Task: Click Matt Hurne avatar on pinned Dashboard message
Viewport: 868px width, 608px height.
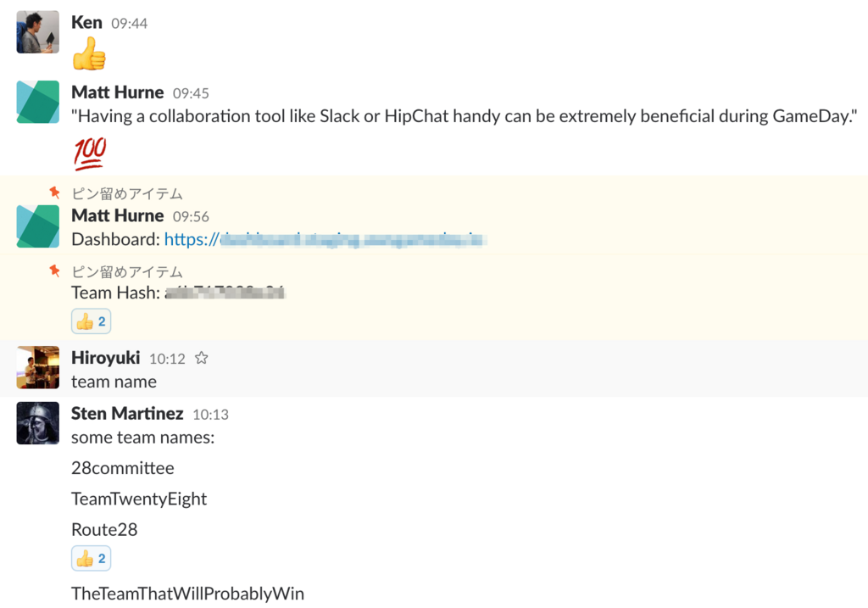Action: (37, 226)
